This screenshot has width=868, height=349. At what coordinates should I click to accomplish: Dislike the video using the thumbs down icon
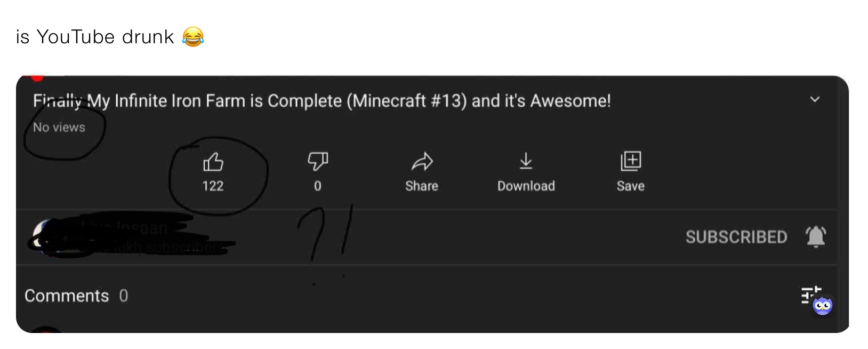[x=317, y=161]
